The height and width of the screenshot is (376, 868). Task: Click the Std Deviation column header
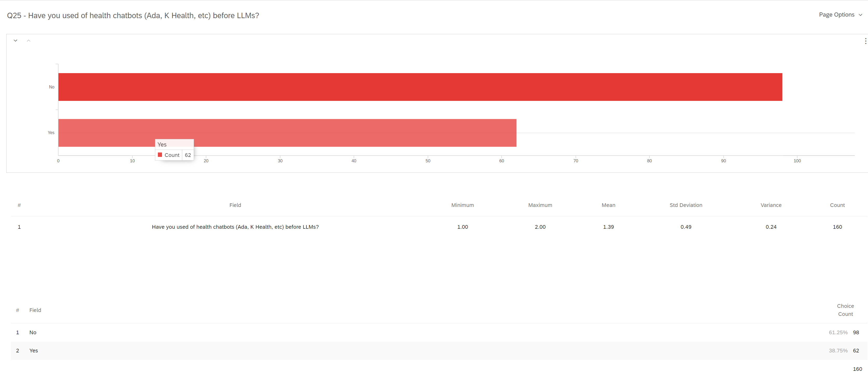(686, 205)
